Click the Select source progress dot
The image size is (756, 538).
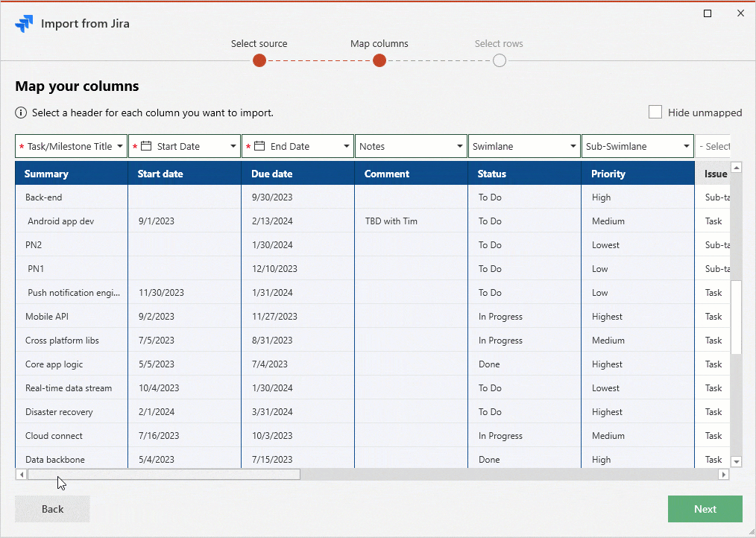pyautogui.click(x=259, y=60)
